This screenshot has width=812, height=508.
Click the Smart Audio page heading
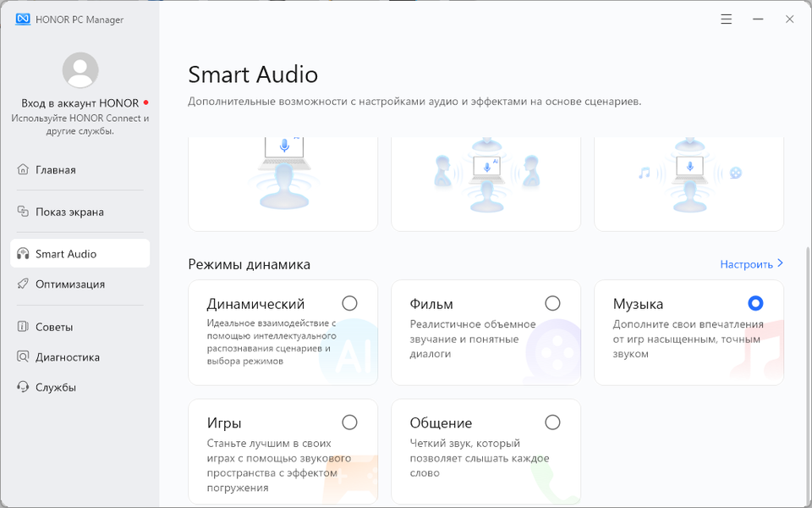pyautogui.click(x=253, y=75)
